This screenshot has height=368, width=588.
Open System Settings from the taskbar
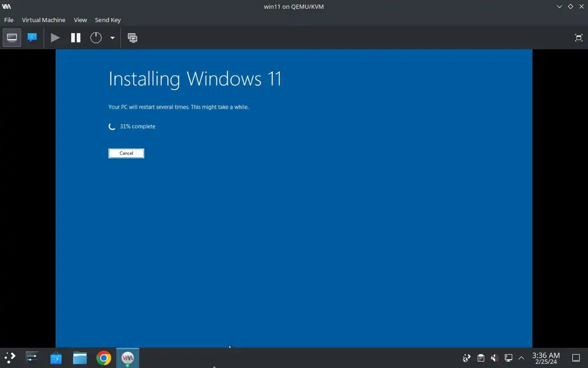(32, 357)
